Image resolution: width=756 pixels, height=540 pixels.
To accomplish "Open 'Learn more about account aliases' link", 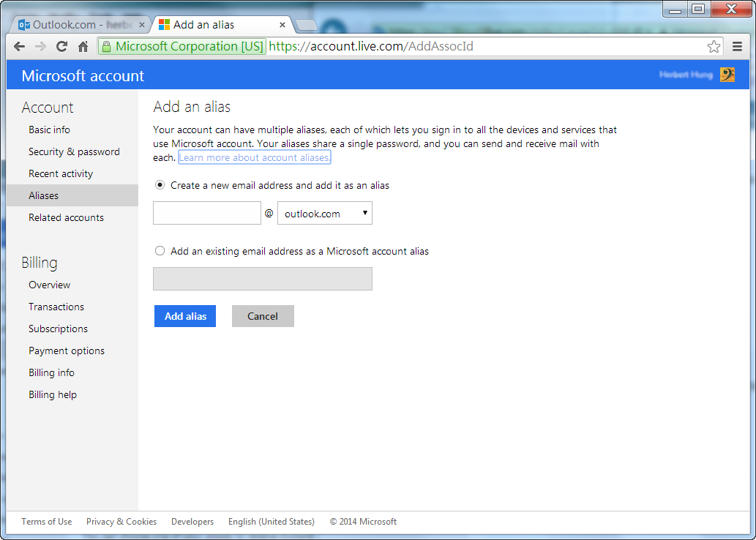I will click(x=255, y=157).
